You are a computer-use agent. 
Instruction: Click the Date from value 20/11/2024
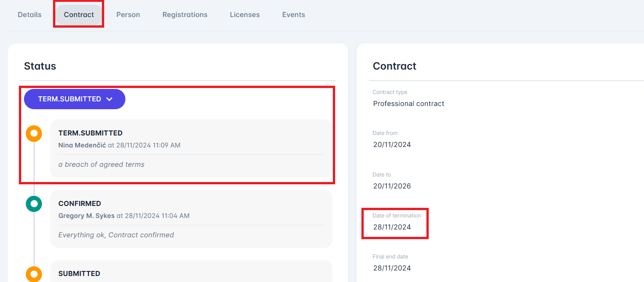tap(392, 145)
